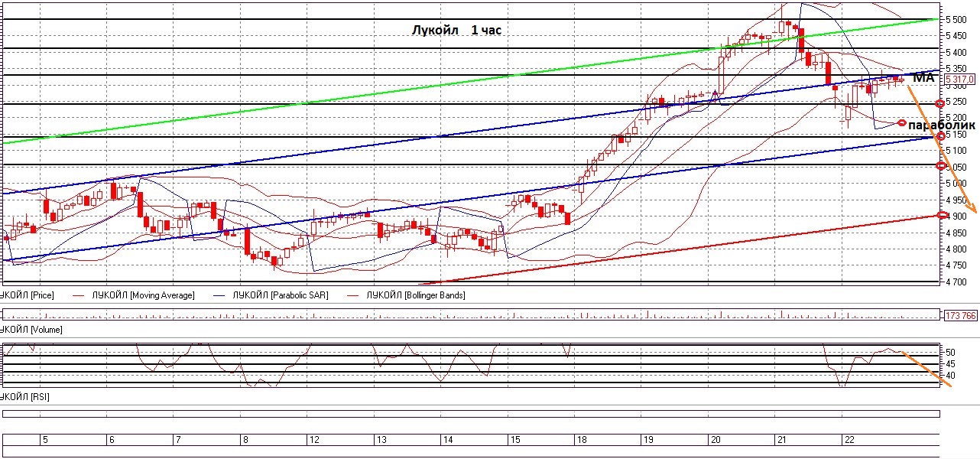Click date 6 on the time axis
980x459 pixels.
112,440
